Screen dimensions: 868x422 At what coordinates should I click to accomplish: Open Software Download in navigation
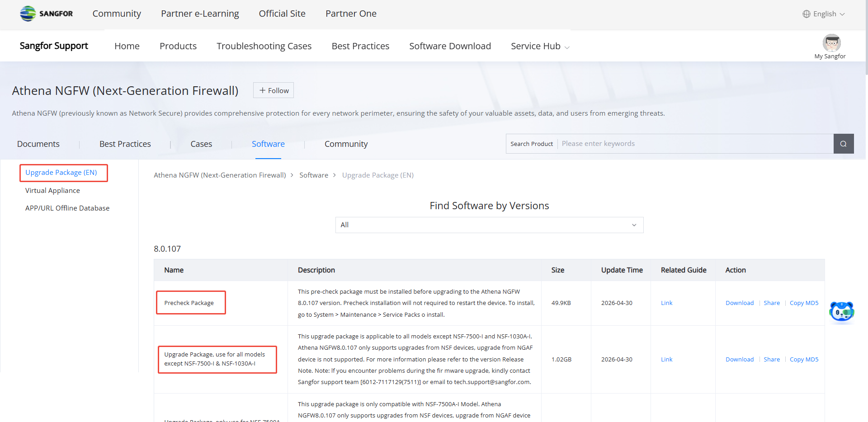450,46
